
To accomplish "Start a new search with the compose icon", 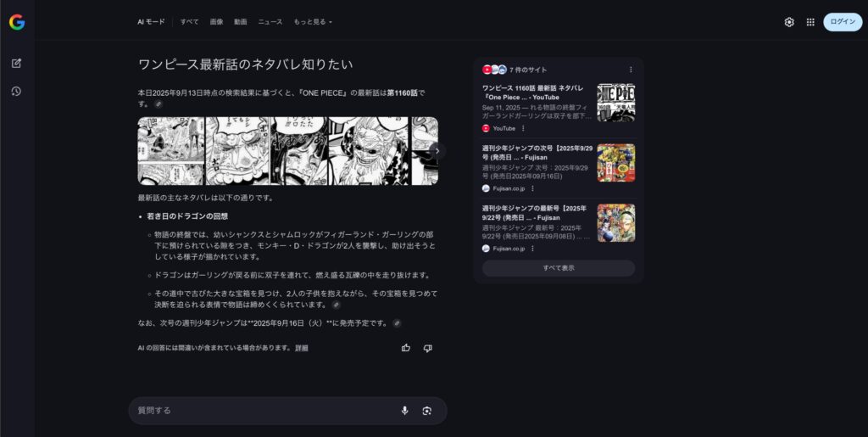I will 16,64.
